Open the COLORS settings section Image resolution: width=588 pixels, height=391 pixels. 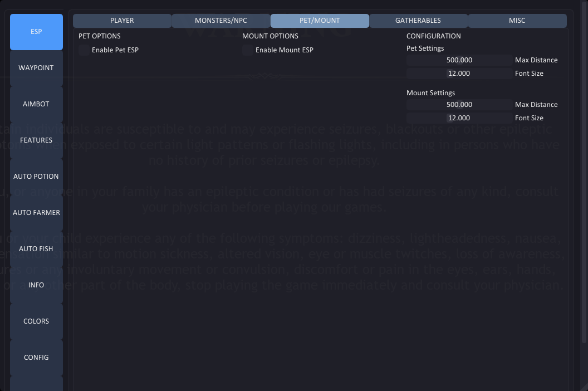coord(36,321)
